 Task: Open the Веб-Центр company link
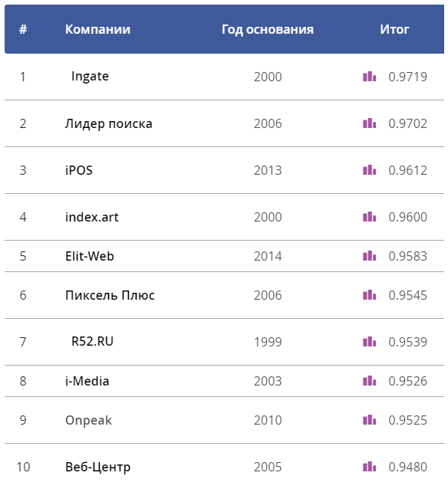click(97, 468)
